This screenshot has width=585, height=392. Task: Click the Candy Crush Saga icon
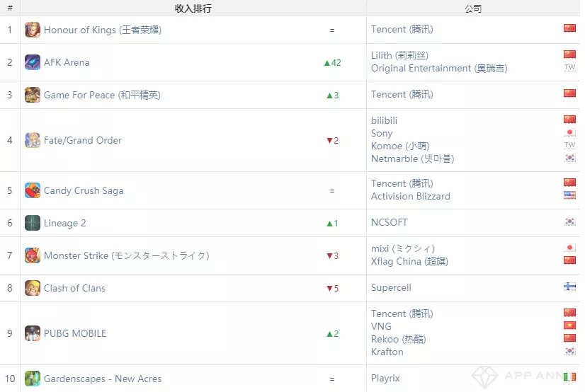click(33, 190)
